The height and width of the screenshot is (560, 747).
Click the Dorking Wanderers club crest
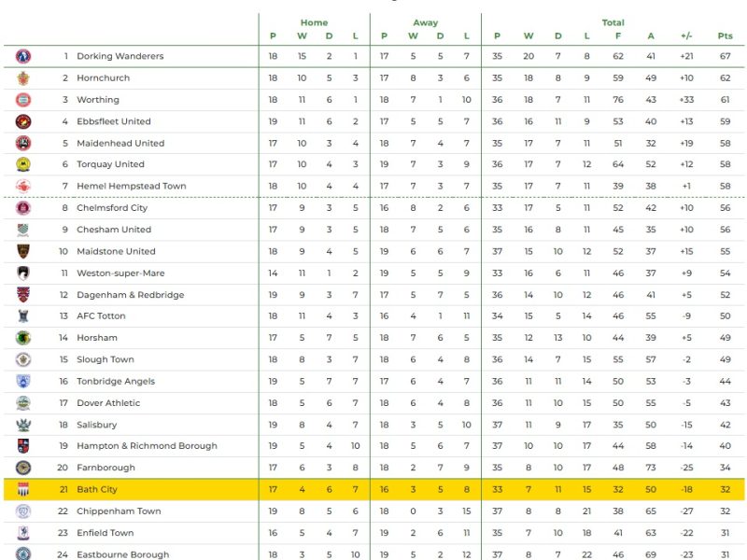tap(23, 56)
